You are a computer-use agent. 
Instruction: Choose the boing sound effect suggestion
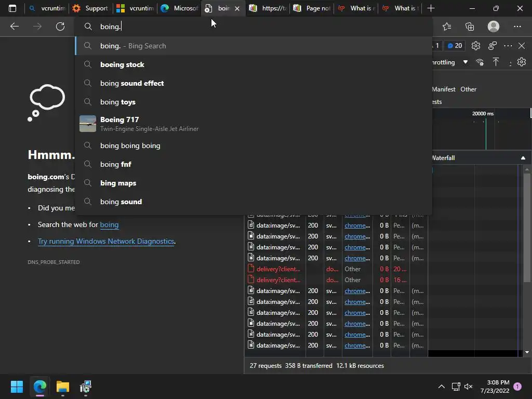(x=254, y=83)
